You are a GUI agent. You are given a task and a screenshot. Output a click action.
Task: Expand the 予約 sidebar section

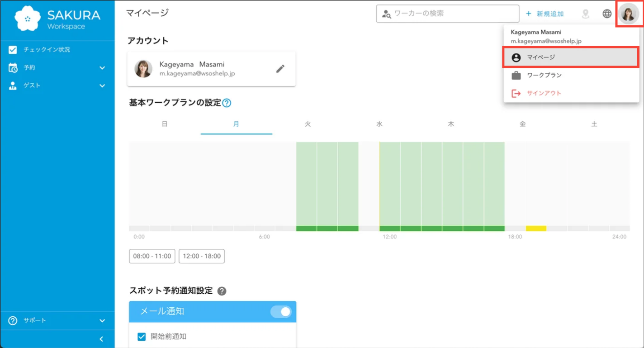pyautogui.click(x=102, y=67)
